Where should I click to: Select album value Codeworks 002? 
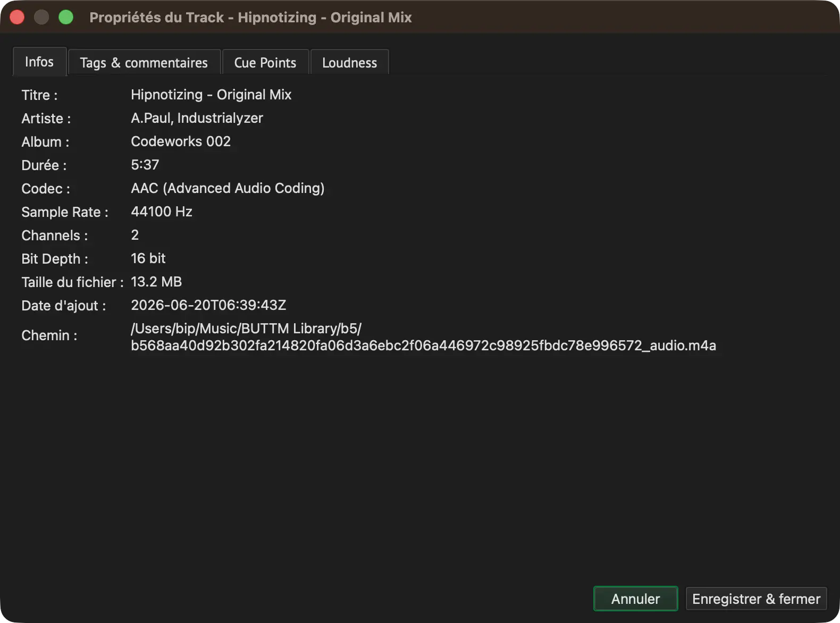click(181, 141)
